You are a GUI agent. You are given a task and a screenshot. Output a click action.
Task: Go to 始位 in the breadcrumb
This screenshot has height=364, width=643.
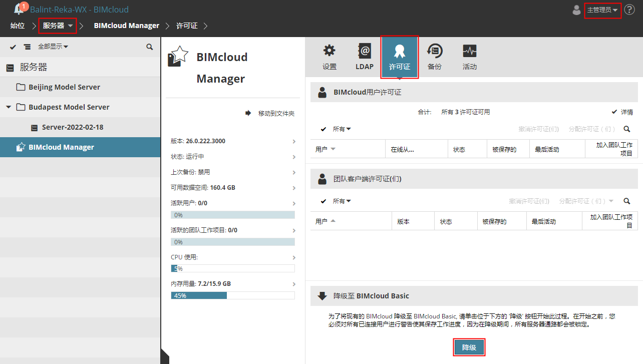tap(18, 26)
